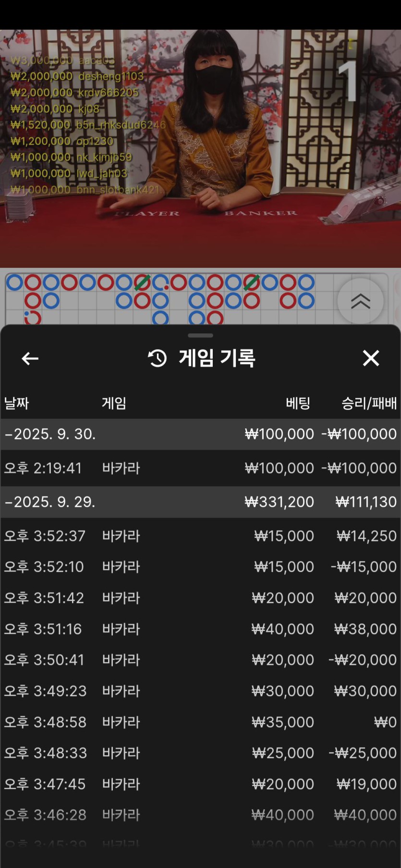Screen dimensions: 401x868
Task: View details for 오후 3:51:42 round
Action: [200, 598]
